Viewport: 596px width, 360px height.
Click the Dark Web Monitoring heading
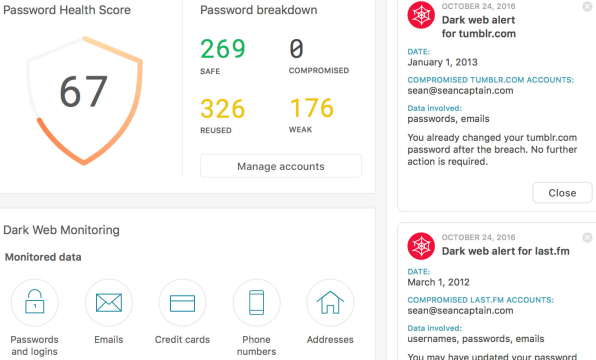coord(61,230)
